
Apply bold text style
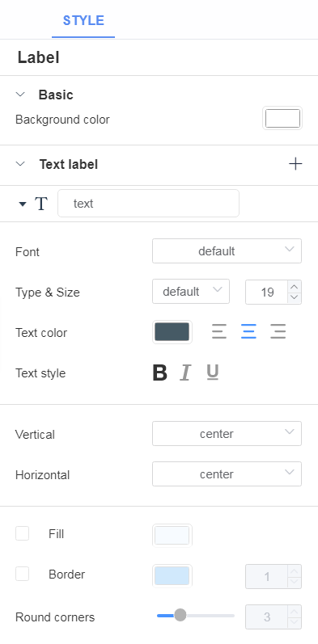pyautogui.click(x=159, y=373)
